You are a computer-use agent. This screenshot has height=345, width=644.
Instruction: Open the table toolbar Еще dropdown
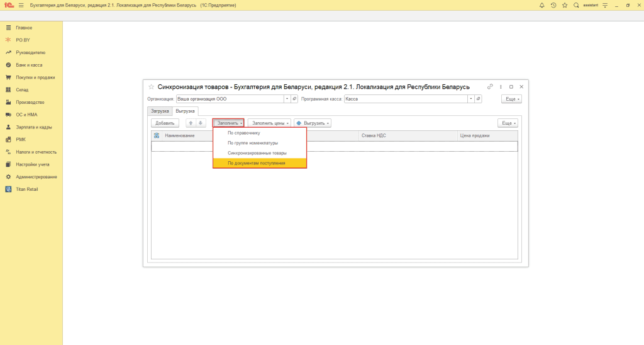point(508,123)
